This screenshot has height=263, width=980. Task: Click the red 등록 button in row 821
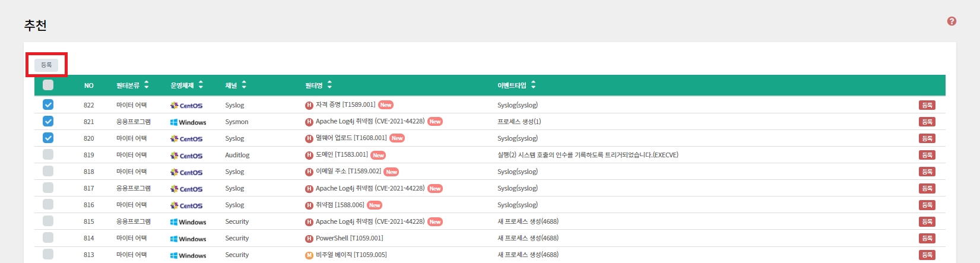[927, 122]
